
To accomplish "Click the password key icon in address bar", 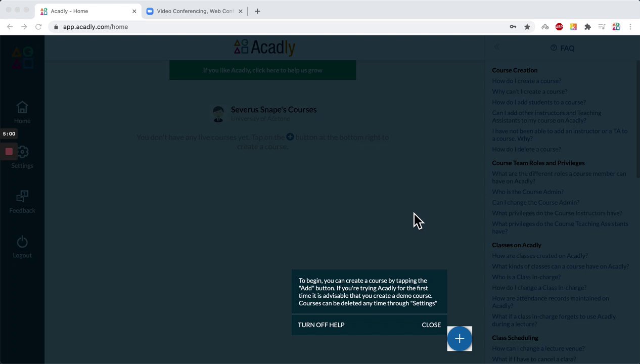I will (x=513, y=27).
